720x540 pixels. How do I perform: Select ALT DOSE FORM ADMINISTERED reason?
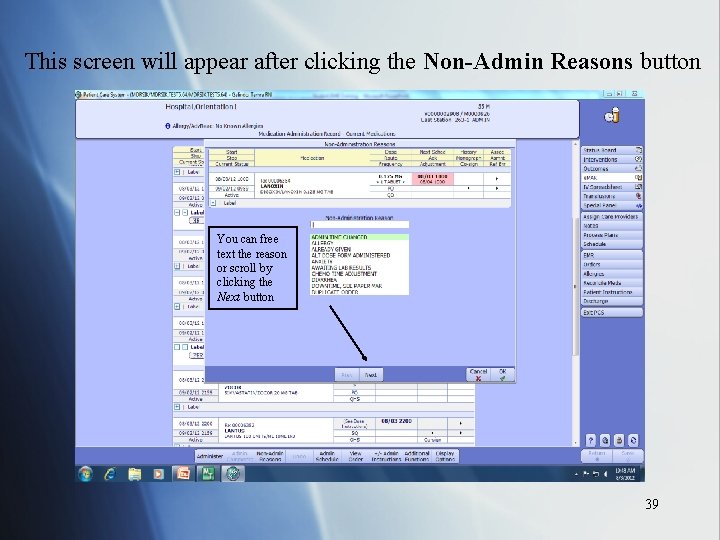click(x=360, y=255)
